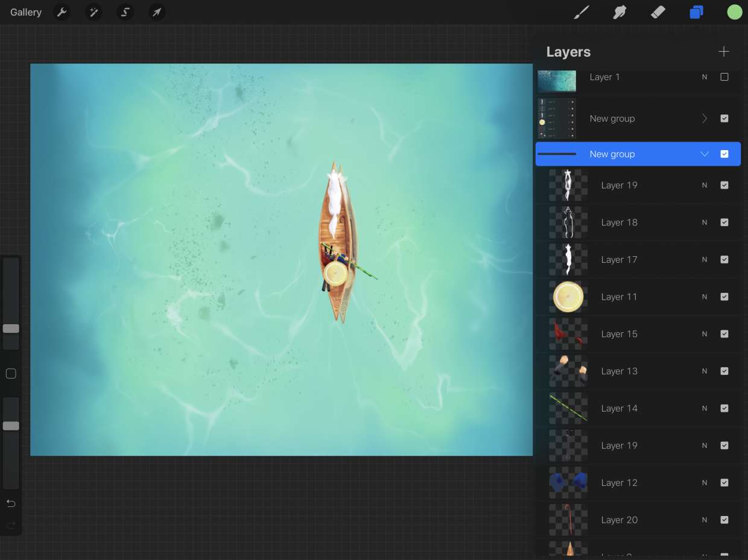
Task: Select the Smudge tool
Action: [620, 12]
